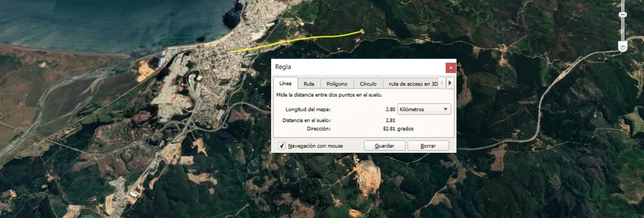The width and height of the screenshot is (644, 218).
Task: Click the zoom-out minus button below the slider
Action: (x=623, y=47)
